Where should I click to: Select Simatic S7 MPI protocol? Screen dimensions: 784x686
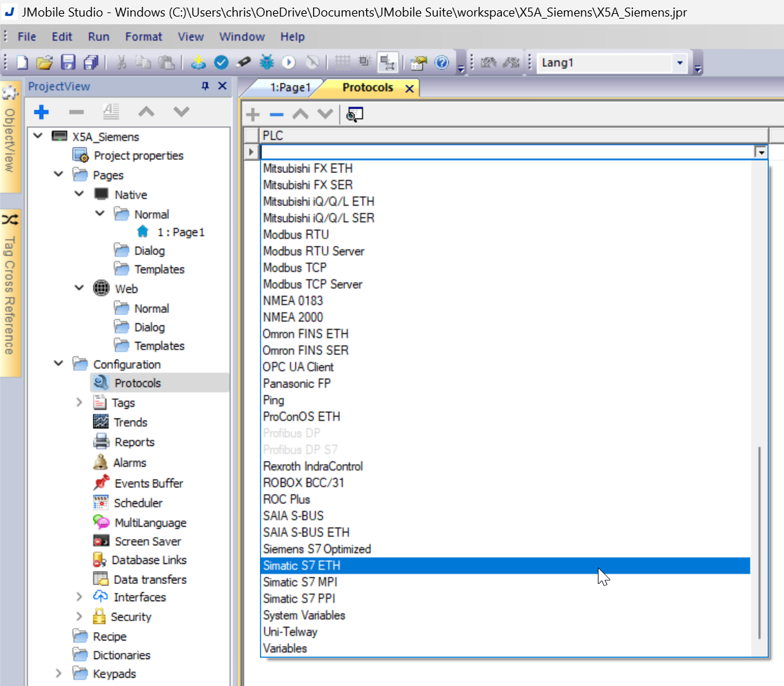point(505,582)
